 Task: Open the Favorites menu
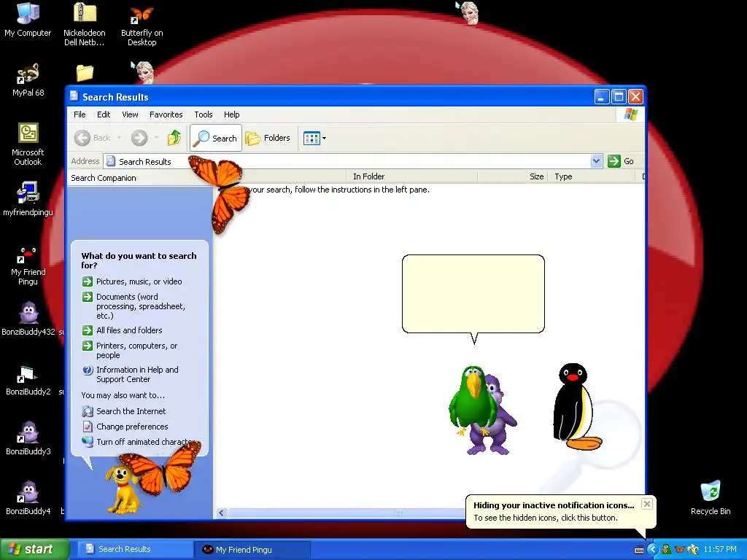point(166,114)
